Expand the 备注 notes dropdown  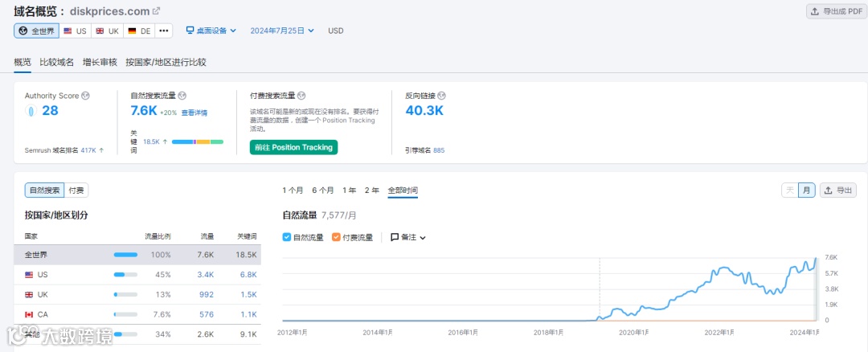pos(408,237)
